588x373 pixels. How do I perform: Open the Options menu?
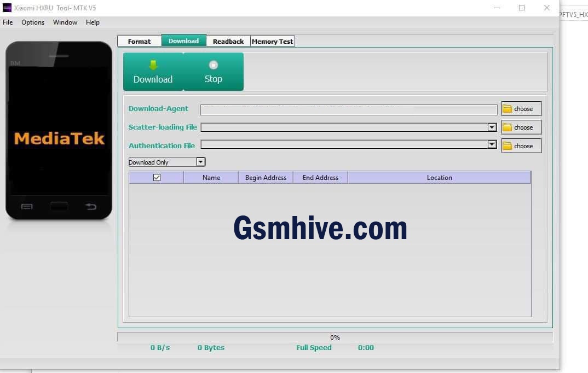pyautogui.click(x=33, y=22)
